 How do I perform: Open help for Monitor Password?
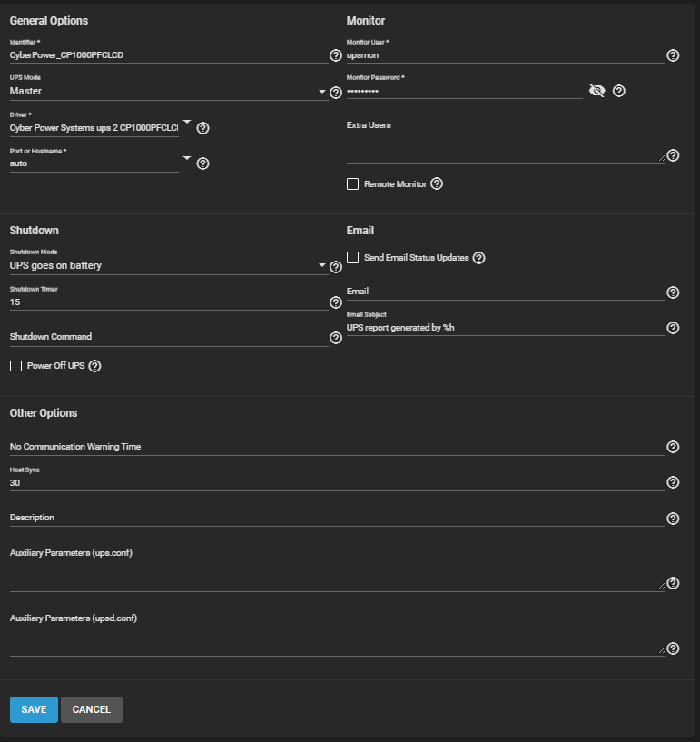[619, 91]
